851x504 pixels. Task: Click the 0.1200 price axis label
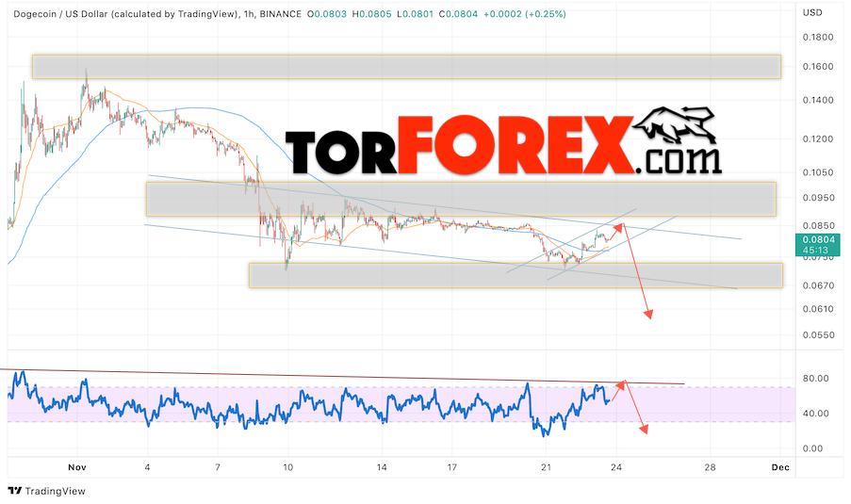point(818,138)
